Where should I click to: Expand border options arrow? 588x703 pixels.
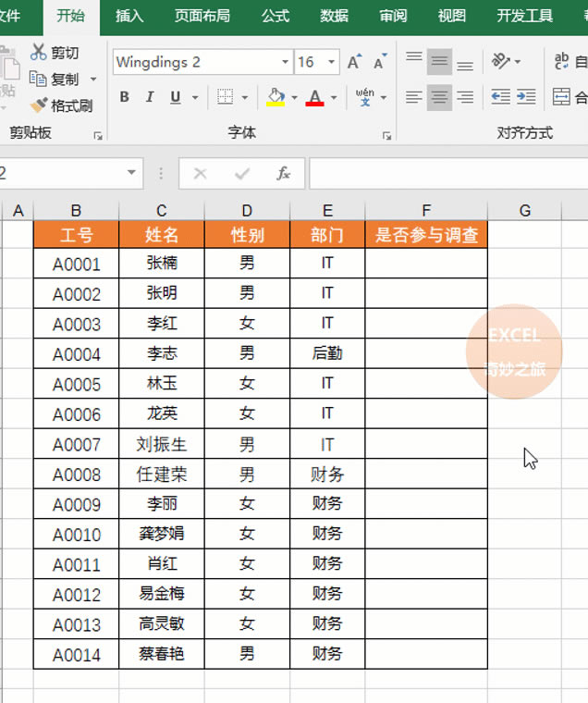tap(245, 97)
